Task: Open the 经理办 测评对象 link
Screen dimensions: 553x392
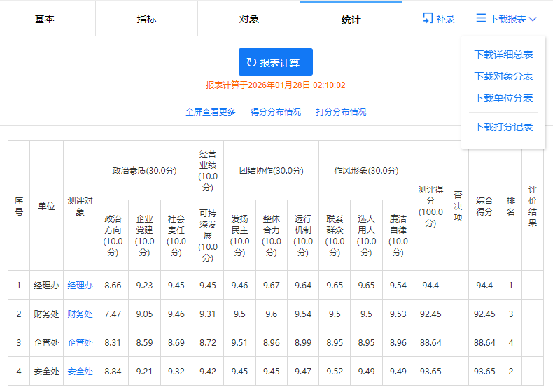Action: pos(80,285)
